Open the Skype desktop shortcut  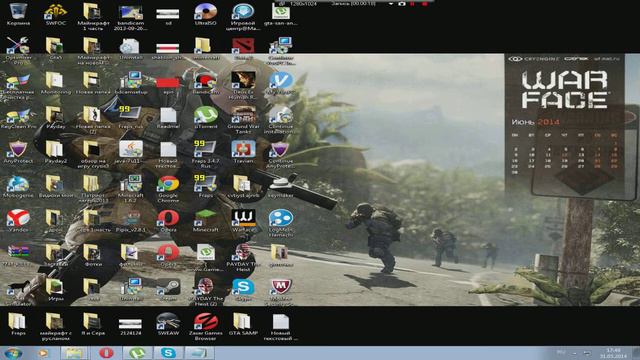click(243, 289)
